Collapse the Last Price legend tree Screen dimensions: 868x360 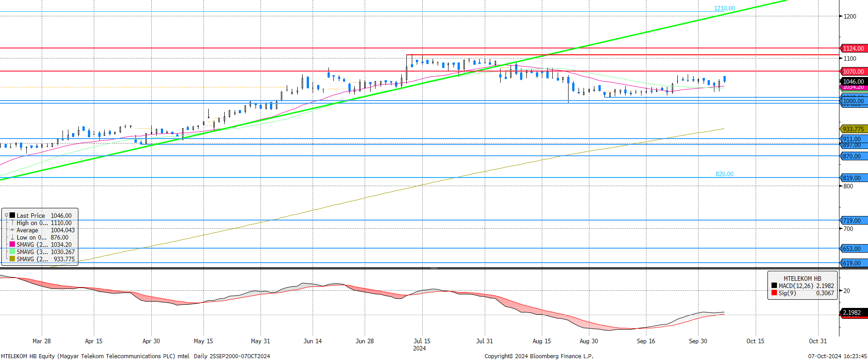point(6,216)
